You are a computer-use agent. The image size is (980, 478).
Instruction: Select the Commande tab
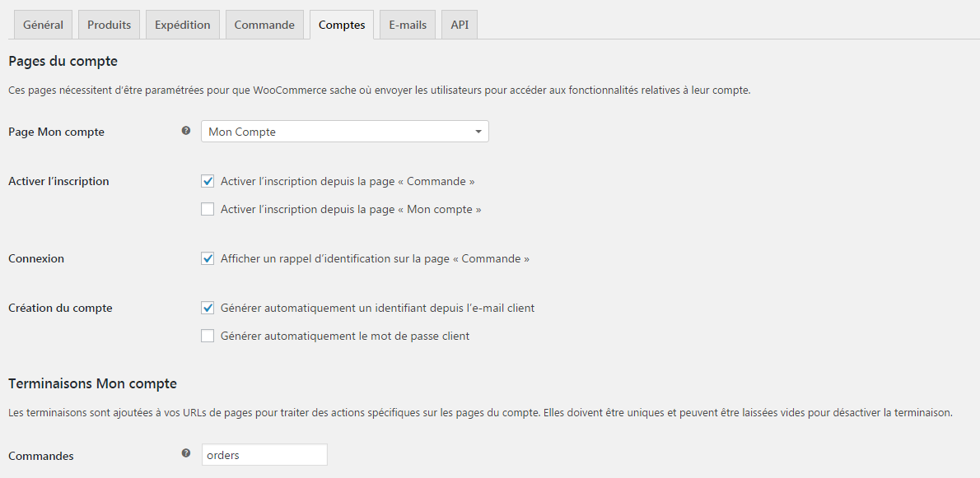264,24
